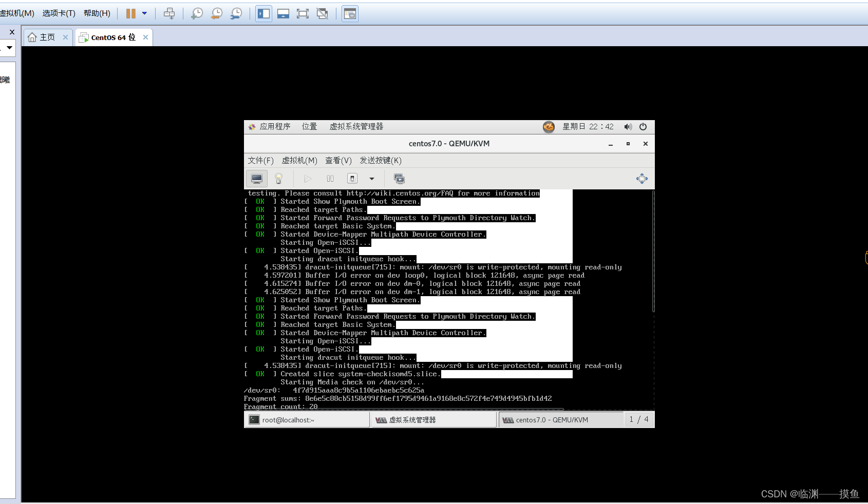The height and width of the screenshot is (504, 868).
Task: Show the graphical console (monitor icon)
Action: (x=257, y=179)
